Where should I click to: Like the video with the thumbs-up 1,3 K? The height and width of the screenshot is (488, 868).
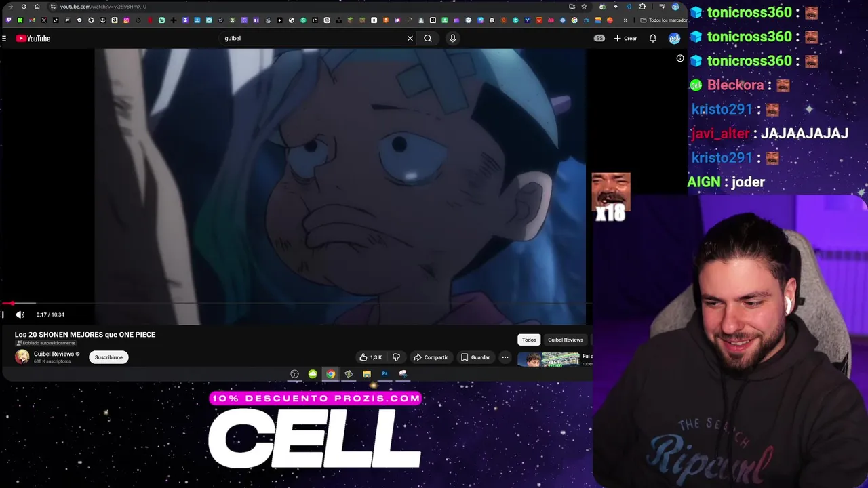click(371, 357)
